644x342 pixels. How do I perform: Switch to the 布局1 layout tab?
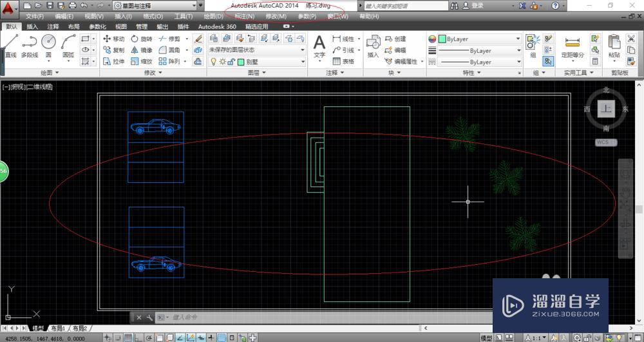click(x=59, y=328)
